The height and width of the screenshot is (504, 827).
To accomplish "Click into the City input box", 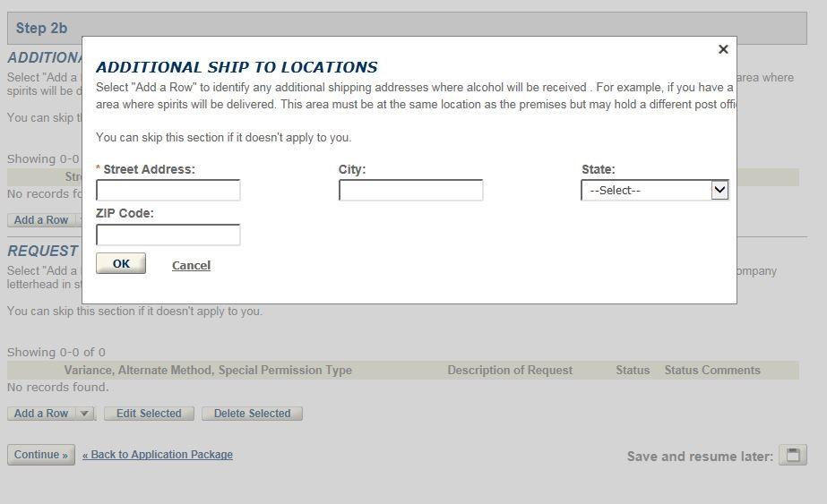I will coord(410,190).
